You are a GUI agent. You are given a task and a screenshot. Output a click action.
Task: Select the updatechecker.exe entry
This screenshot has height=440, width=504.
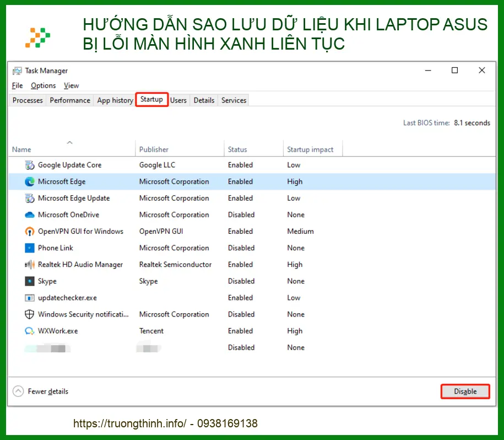[x=67, y=298]
